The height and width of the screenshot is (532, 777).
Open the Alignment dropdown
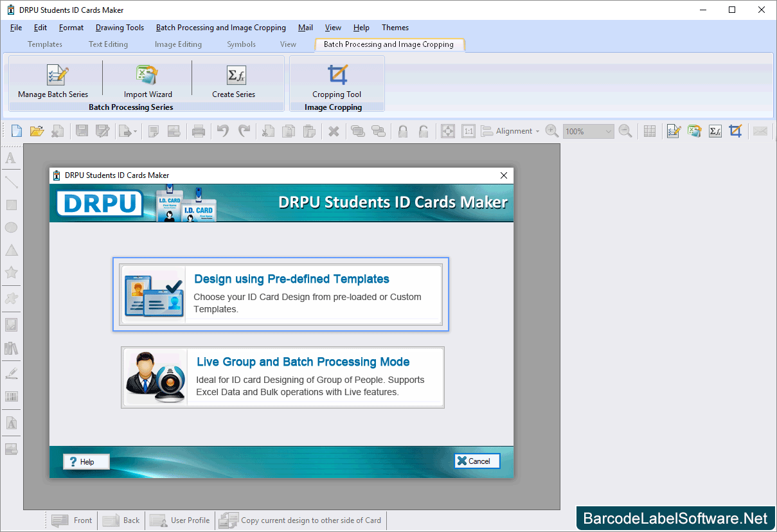pos(514,130)
